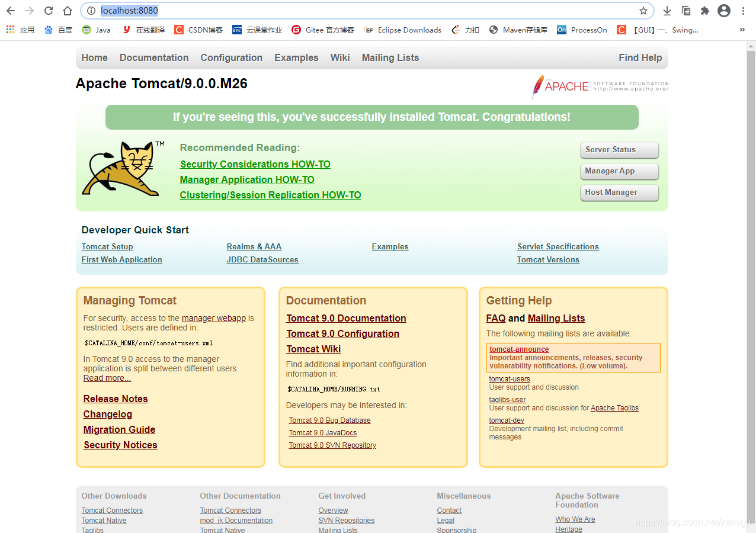Click the browser forward arrow
756x533 pixels.
coord(30,11)
